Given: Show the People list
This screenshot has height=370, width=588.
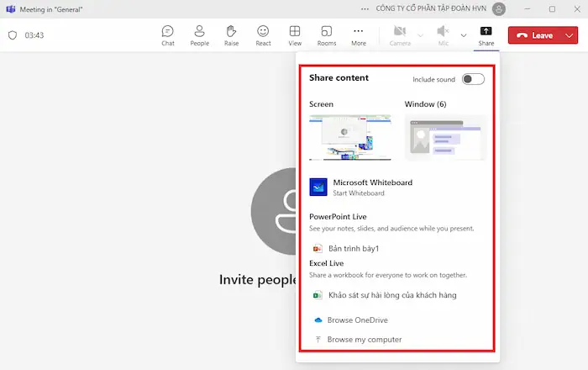Looking at the screenshot, I should (200, 35).
